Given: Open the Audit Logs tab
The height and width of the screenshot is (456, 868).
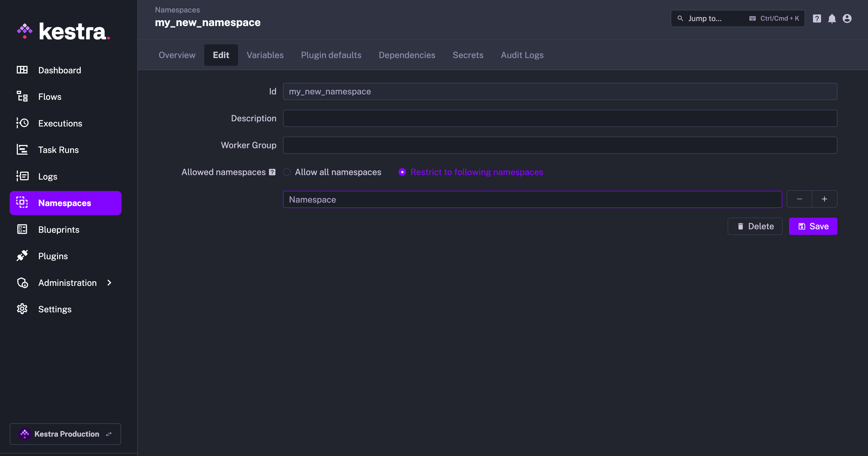Looking at the screenshot, I should pos(522,54).
